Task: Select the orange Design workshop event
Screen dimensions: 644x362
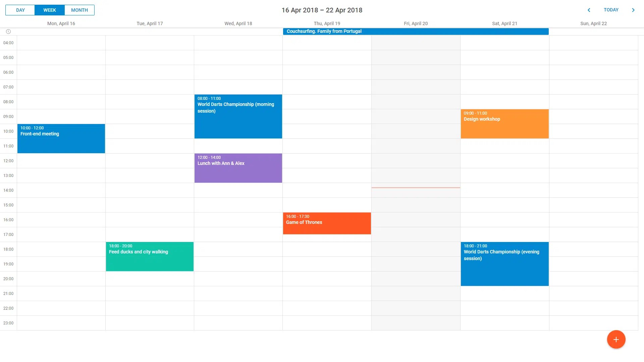Action: coord(504,124)
